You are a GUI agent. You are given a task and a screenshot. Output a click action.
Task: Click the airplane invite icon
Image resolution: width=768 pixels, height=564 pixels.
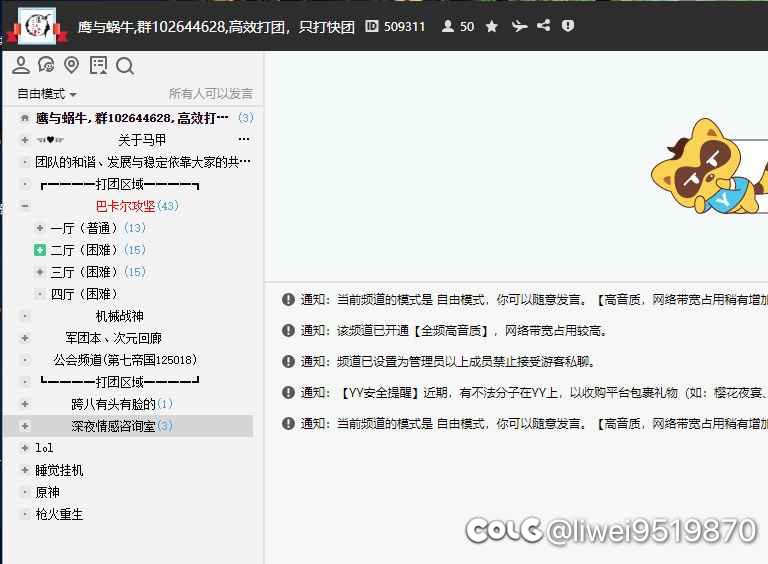tap(519, 26)
